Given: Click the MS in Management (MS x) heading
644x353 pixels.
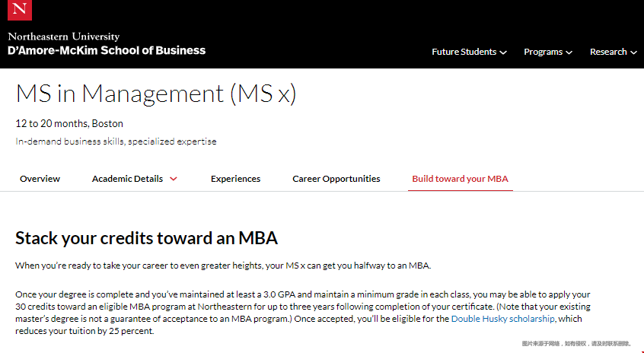Looking at the screenshot, I should [x=155, y=94].
